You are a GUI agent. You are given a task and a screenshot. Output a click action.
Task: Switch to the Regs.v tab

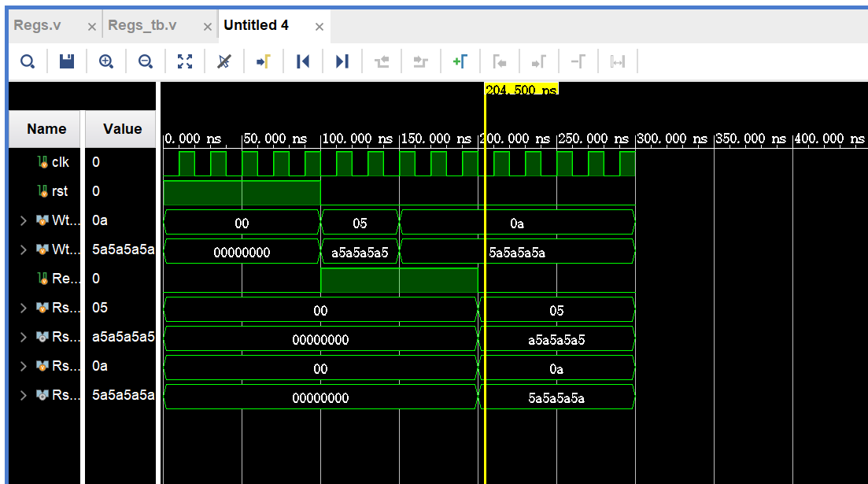[38, 25]
